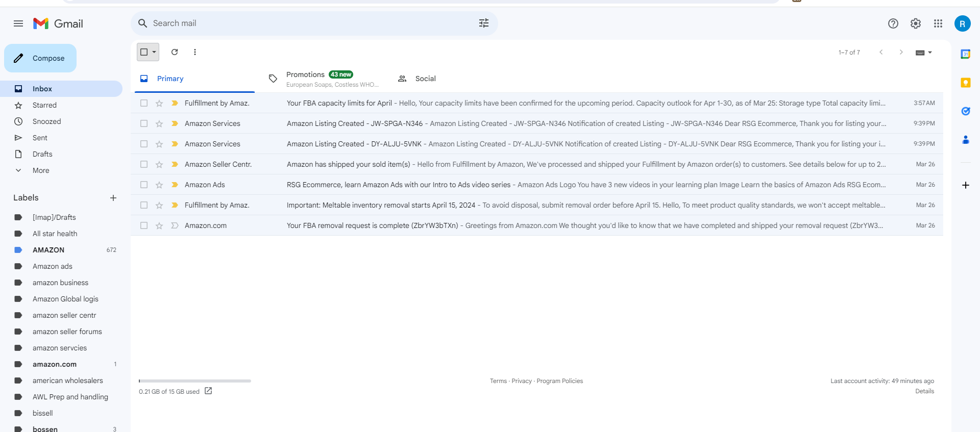This screenshot has height=432, width=980.
Task: Open input tools keyboard dropdown
Action: (924, 52)
